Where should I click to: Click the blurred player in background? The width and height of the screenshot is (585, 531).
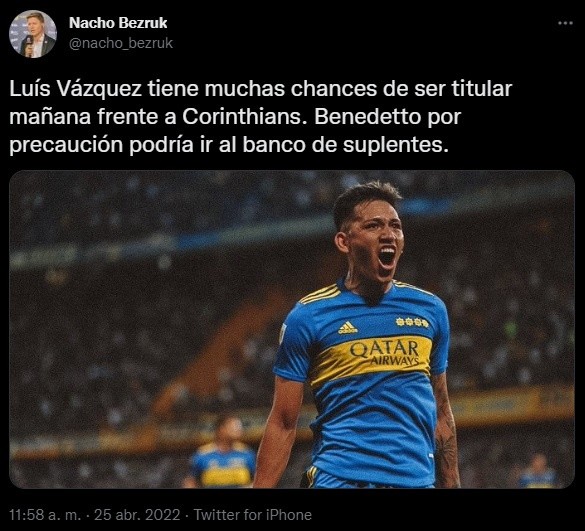pos(223,453)
